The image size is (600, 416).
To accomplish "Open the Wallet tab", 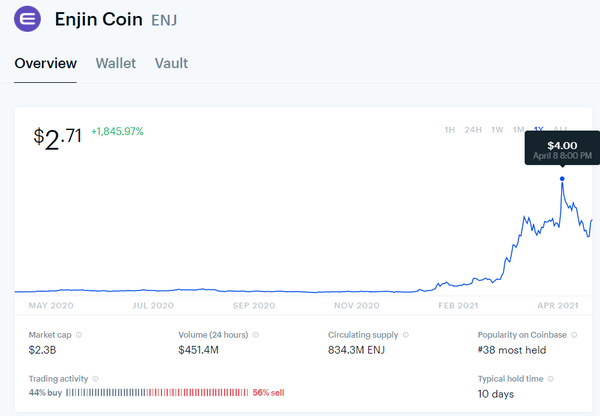I will point(116,63).
